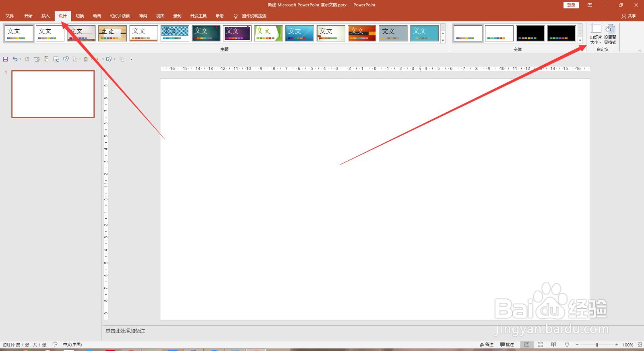This screenshot has height=351, width=644.
Task: Open the 幻灯片大小 (Slide Size) dropdown
Action: point(596,34)
